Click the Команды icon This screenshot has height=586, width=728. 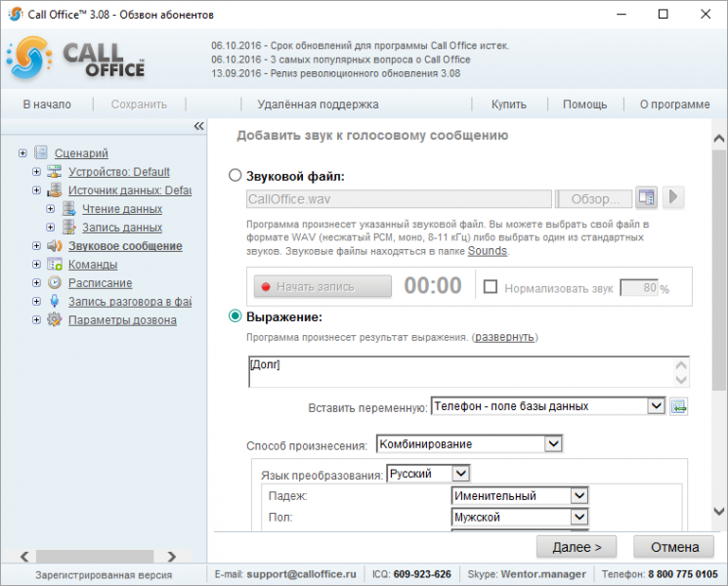[x=55, y=265]
